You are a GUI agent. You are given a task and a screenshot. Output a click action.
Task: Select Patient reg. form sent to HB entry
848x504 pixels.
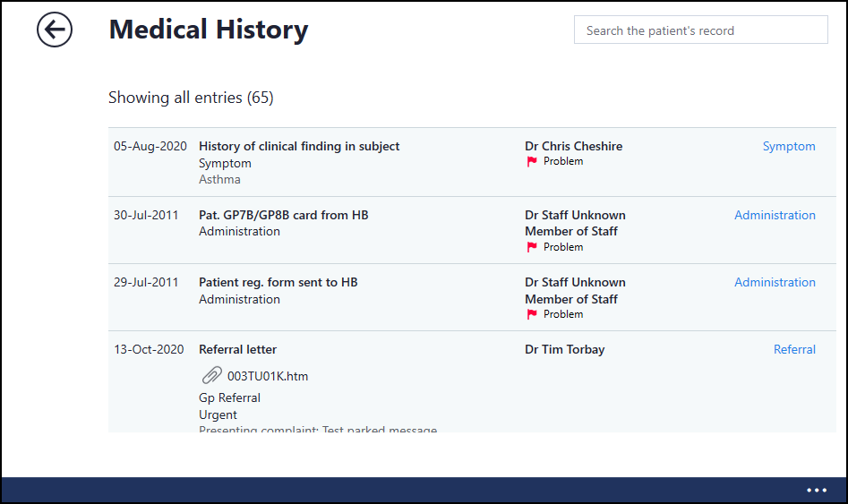[x=278, y=282]
